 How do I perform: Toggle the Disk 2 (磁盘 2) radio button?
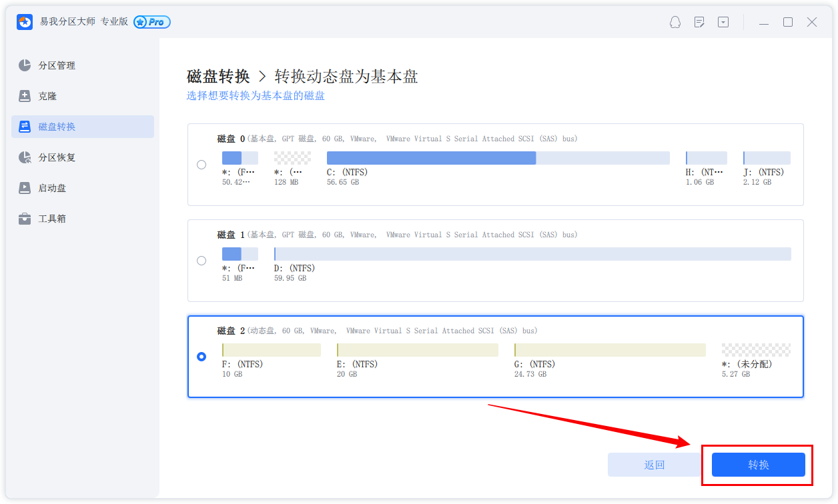click(x=201, y=357)
